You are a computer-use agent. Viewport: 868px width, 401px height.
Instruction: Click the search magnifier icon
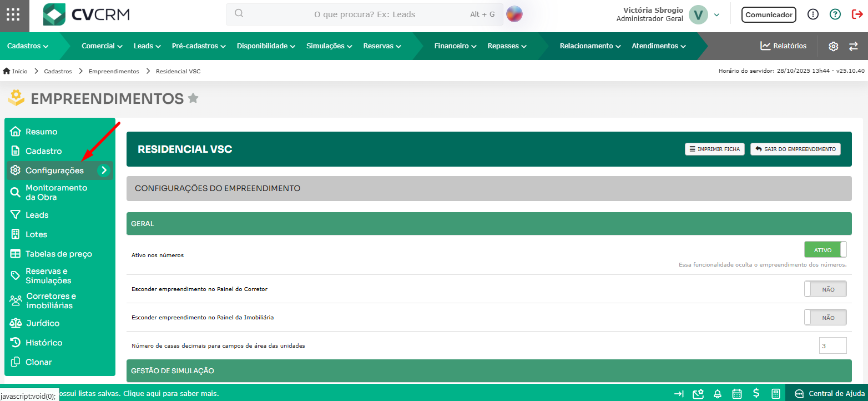[x=239, y=14]
